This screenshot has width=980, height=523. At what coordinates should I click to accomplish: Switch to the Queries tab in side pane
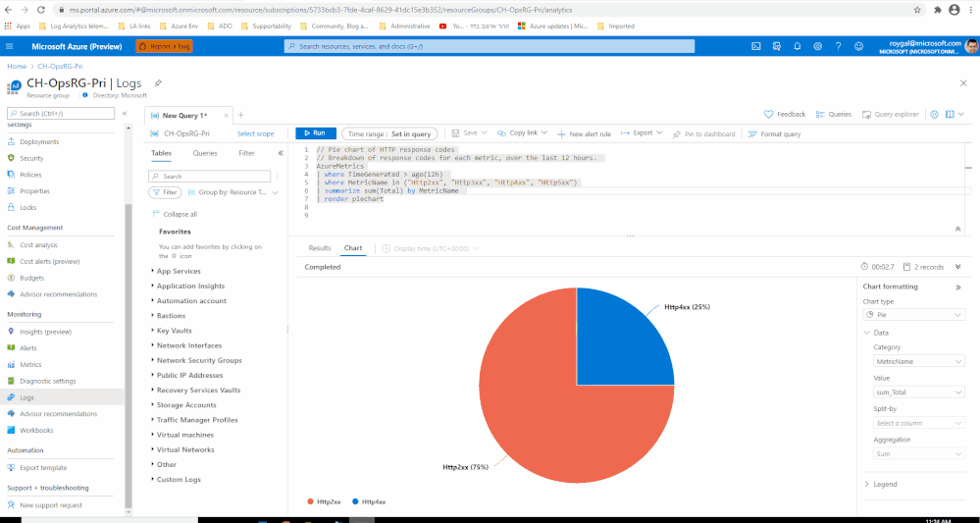click(205, 153)
